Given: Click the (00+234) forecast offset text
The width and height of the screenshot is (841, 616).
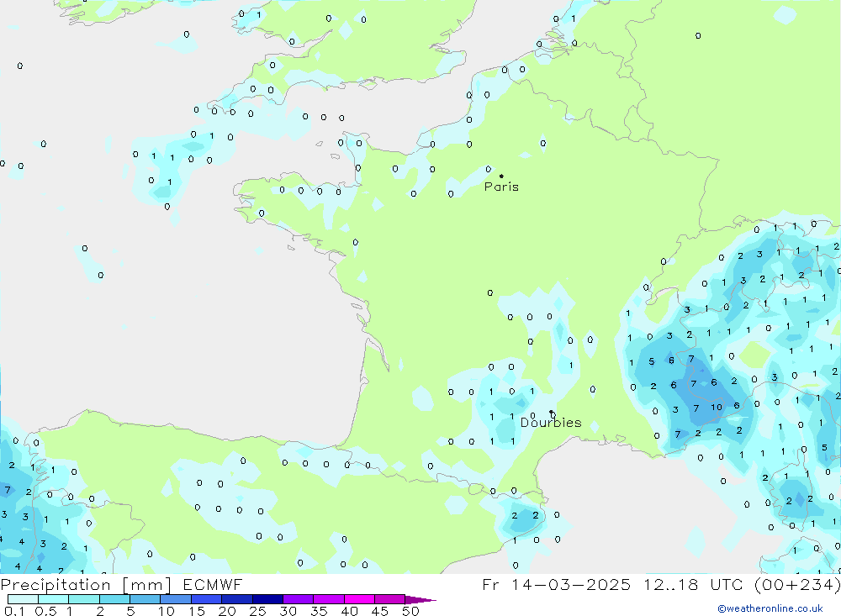Looking at the screenshot, I should [x=797, y=584].
